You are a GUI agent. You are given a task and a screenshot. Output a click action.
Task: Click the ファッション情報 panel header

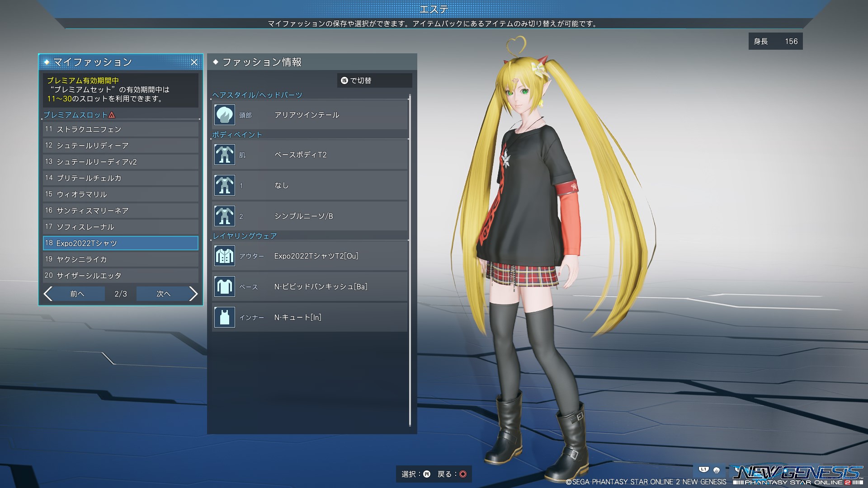coord(312,62)
